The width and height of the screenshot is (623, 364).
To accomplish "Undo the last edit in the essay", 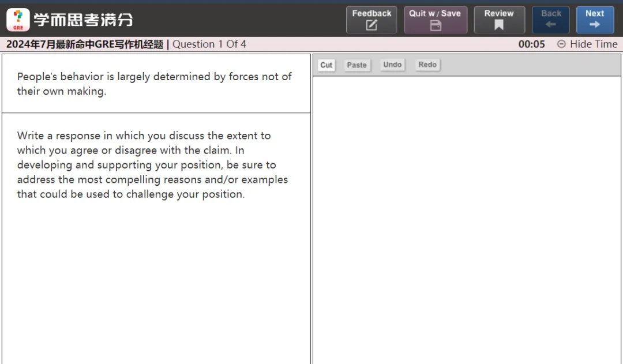I will tap(392, 65).
